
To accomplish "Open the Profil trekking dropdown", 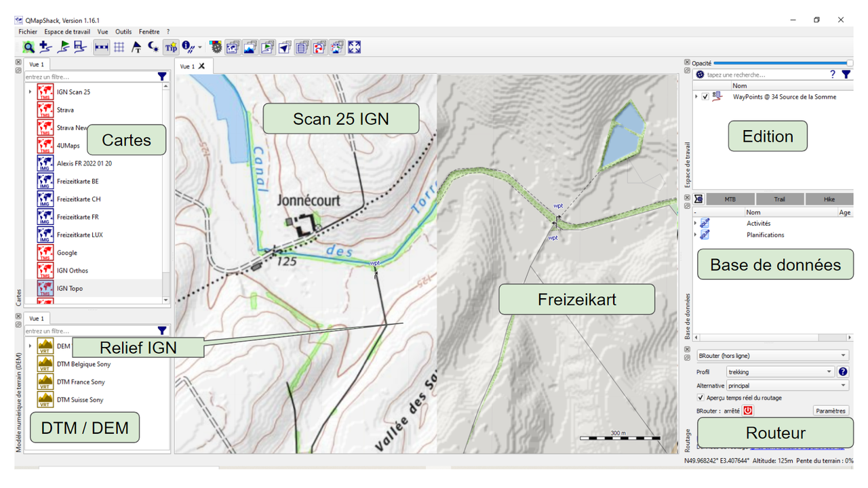I will [780, 371].
